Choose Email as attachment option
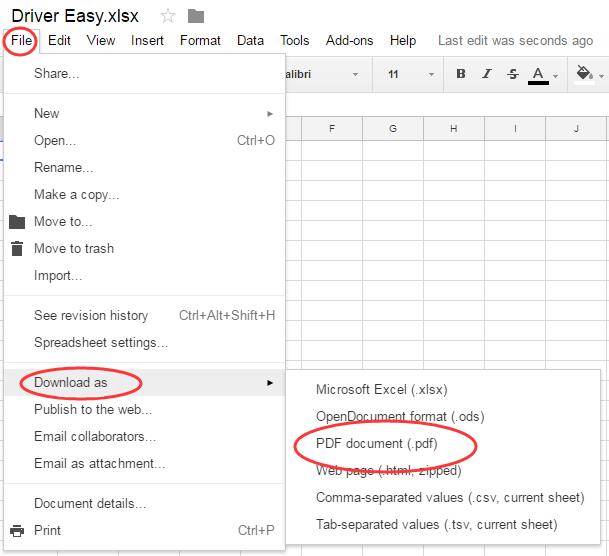Image resolution: width=609 pixels, height=556 pixels. [99, 463]
